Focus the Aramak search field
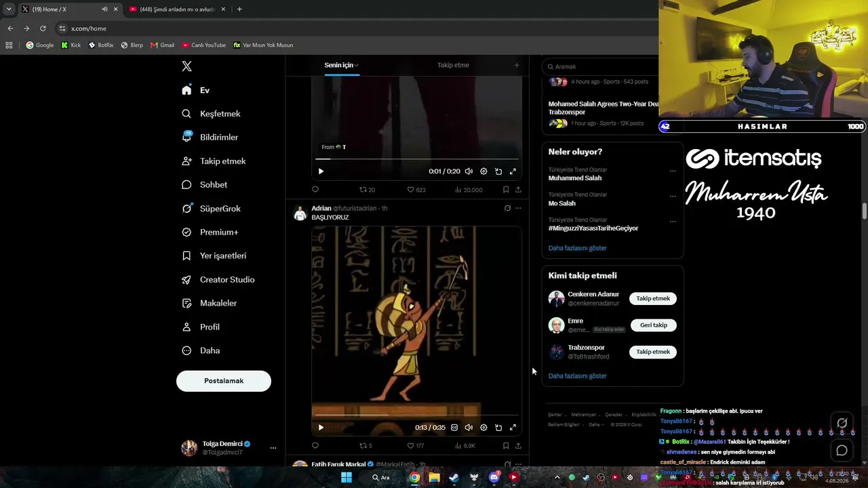 (x=604, y=66)
